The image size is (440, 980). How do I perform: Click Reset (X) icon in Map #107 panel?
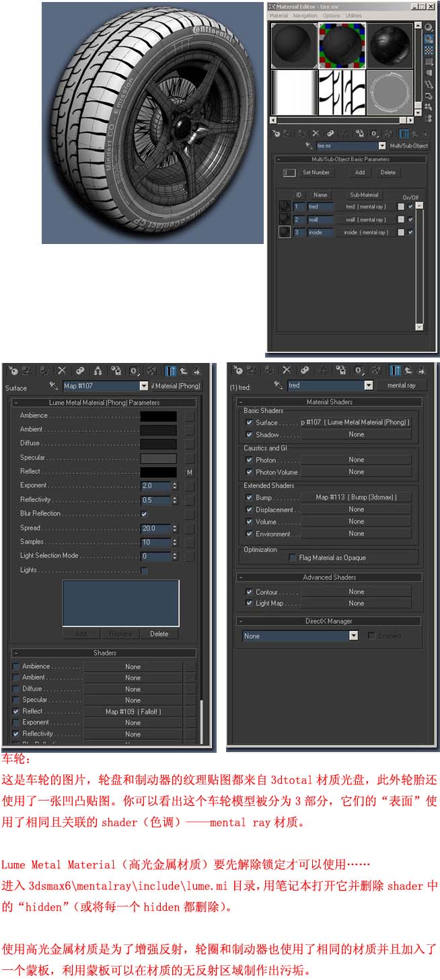coord(62,370)
